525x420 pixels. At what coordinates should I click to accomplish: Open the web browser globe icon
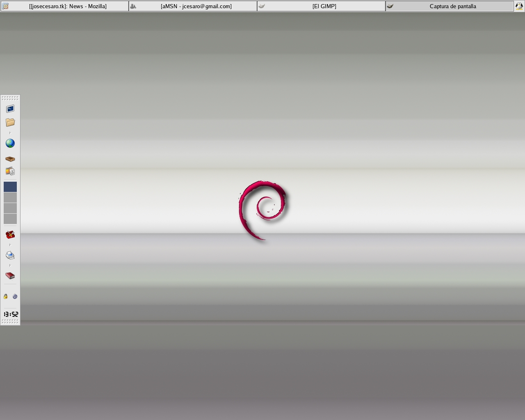tap(10, 143)
